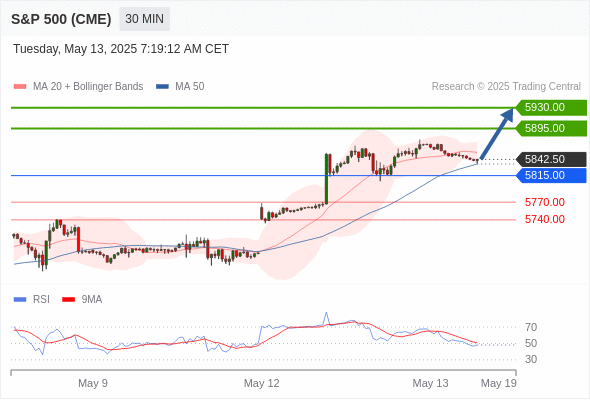The width and height of the screenshot is (590, 400).
Task: Click the Research © 2025 Trading Central credit
Action: tap(506, 87)
